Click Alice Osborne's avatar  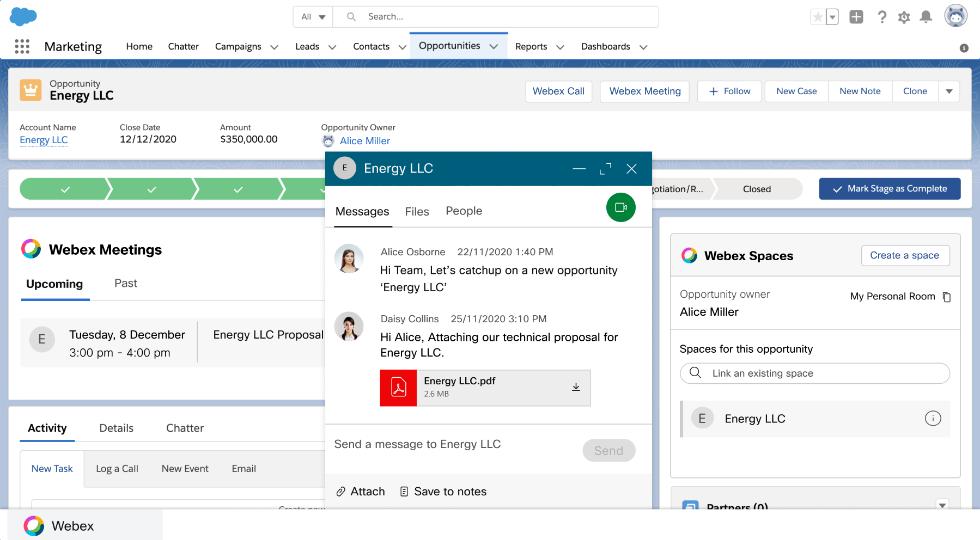pos(349,259)
